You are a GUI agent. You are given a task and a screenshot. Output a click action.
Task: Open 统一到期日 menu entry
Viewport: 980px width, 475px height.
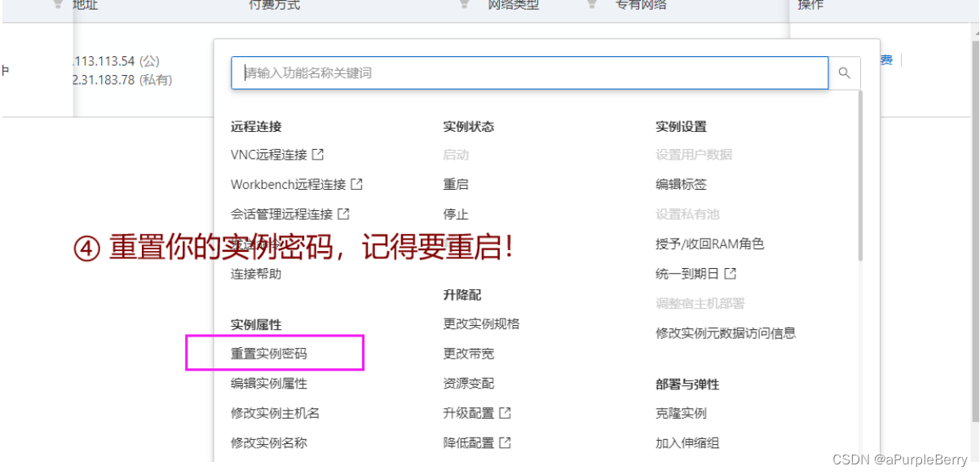[x=687, y=274]
